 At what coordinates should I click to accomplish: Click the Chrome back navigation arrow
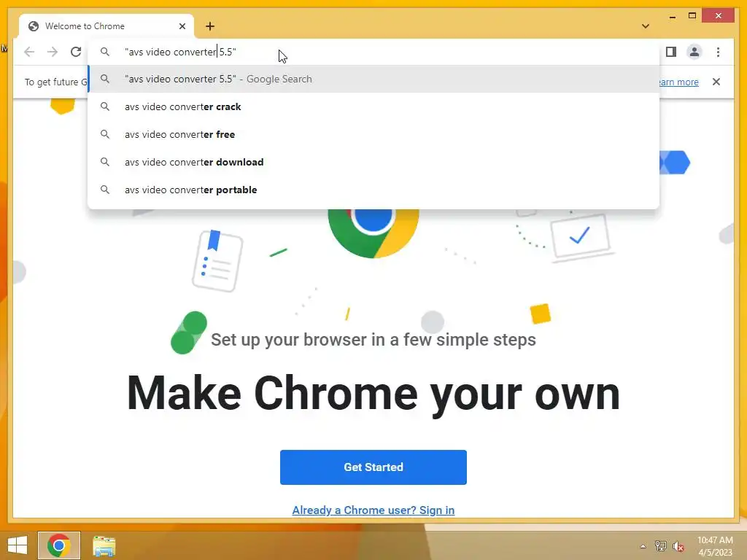coord(29,52)
